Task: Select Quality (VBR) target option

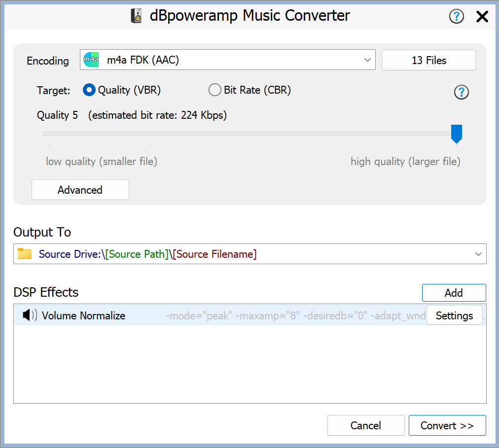Action: pyautogui.click(x=89, y=90)
